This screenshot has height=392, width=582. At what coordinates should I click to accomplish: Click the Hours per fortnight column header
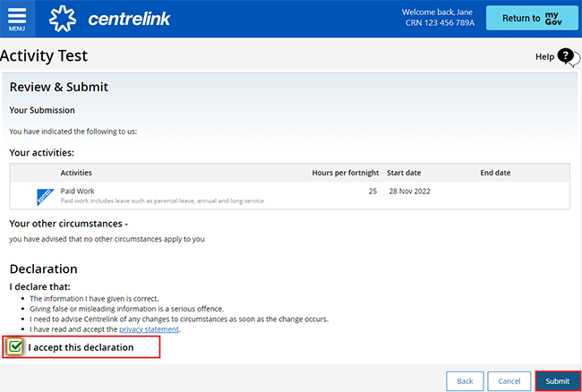pos(346,173)
